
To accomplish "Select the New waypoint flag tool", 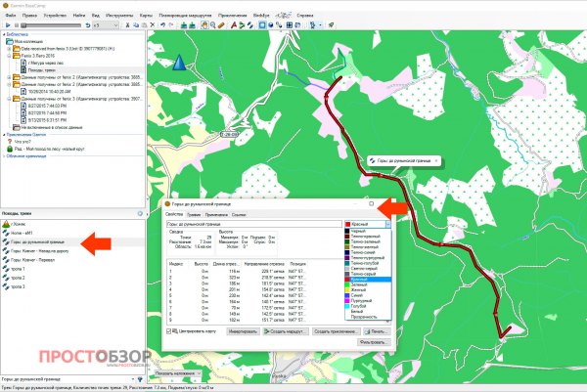I will pos(234,25).
